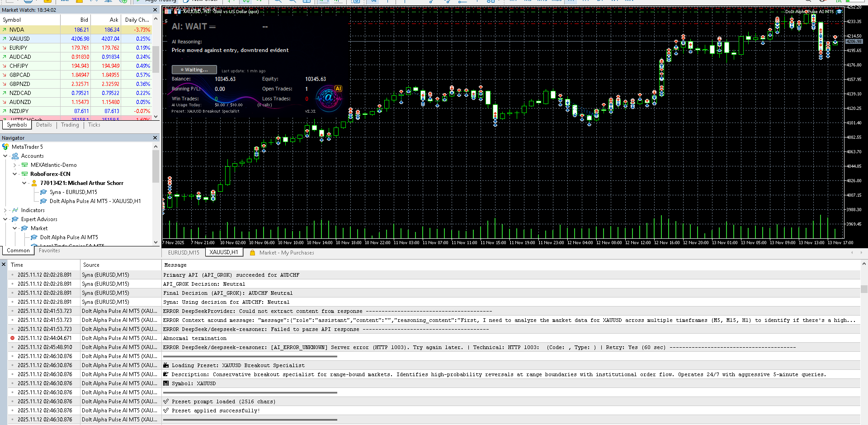The width and height of the screenshot is (868, 425).
Task: Open the Favorites tab in Navigator
Action: (49, 250)
